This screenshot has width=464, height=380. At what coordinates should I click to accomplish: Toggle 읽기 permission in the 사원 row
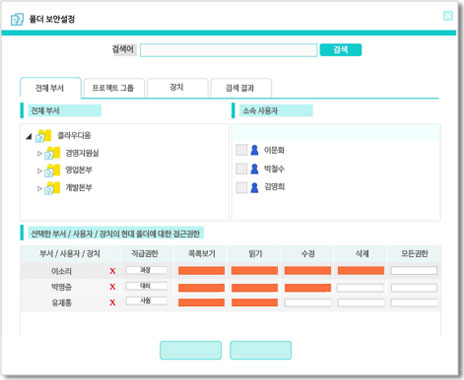pyautogui.click(x=255, y=303)
